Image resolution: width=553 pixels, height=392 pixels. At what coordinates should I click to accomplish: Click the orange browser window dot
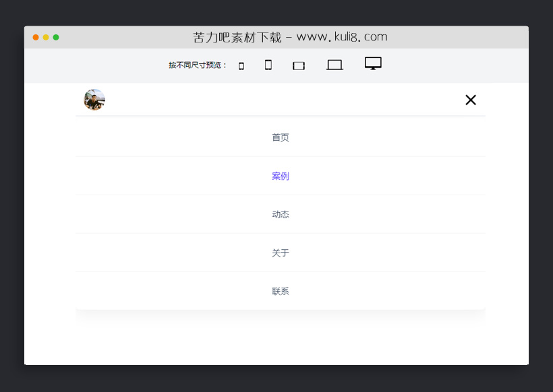35,37
